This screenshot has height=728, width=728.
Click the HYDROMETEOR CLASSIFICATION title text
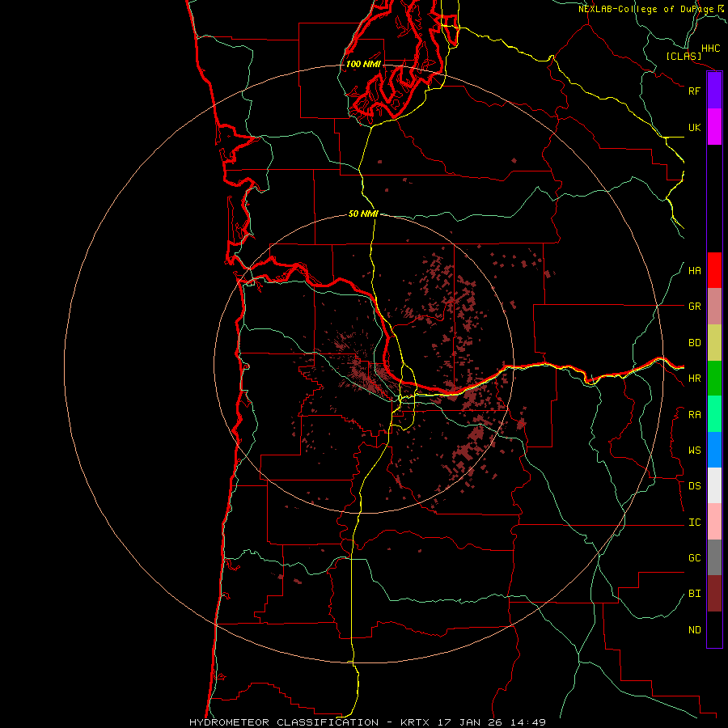click(284, 722)
